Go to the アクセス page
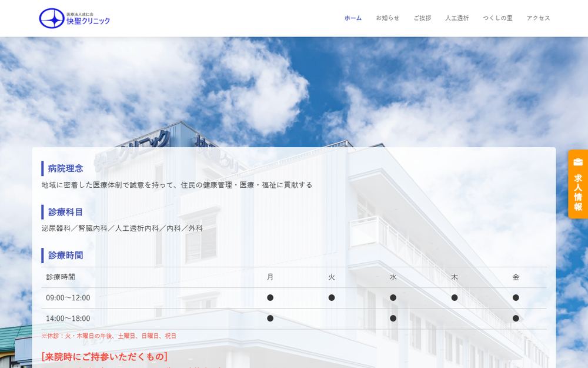The height and width of the screenshot is (368, 588). [538, 18]
